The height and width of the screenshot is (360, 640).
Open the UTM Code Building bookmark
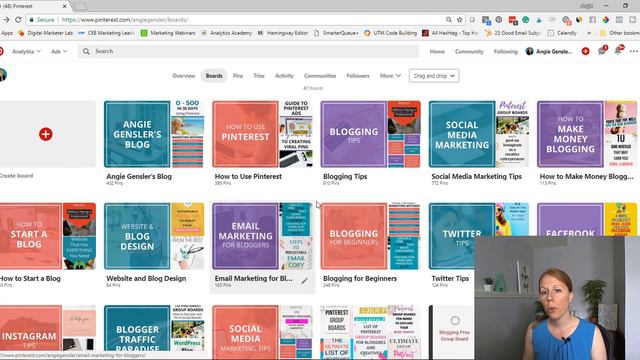(391, 33)
